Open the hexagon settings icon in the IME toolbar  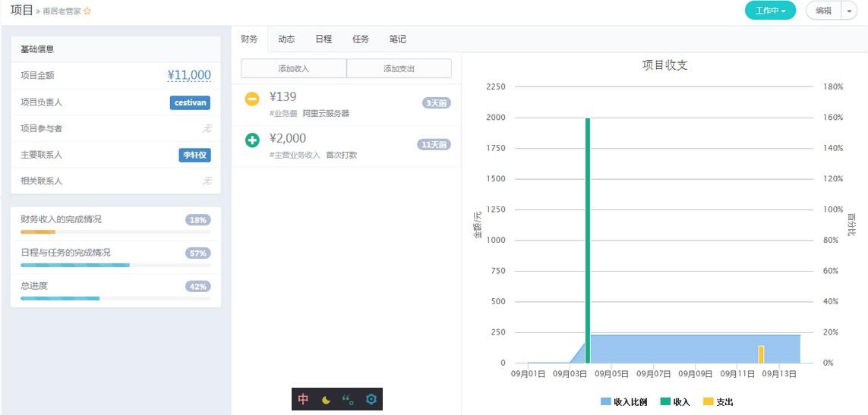click(x=371, y=399)
